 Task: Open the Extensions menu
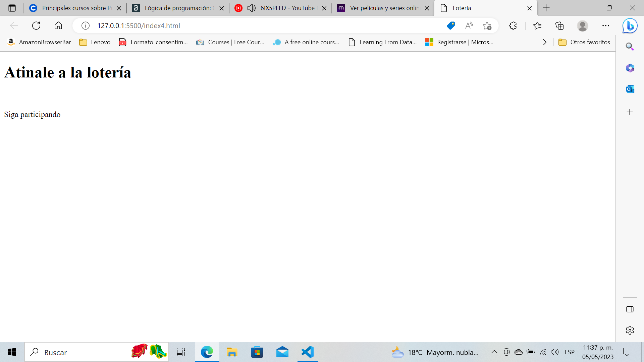513,25
